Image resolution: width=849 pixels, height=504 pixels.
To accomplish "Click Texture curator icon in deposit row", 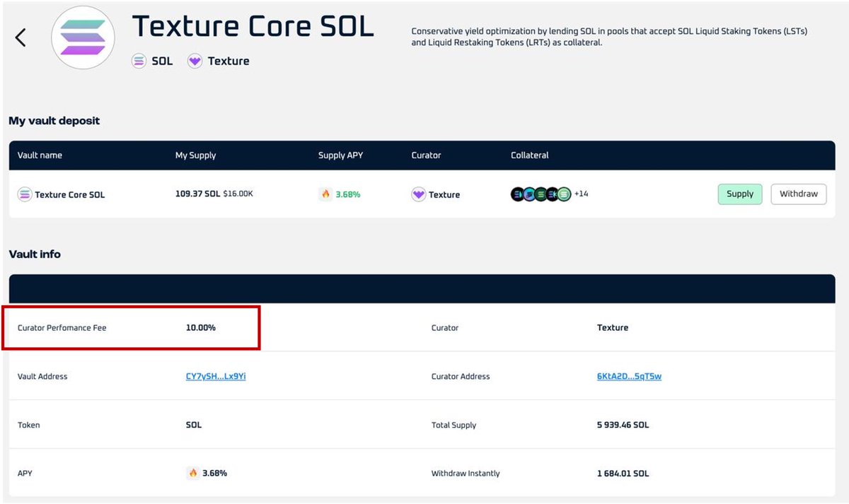I will 419,194.
